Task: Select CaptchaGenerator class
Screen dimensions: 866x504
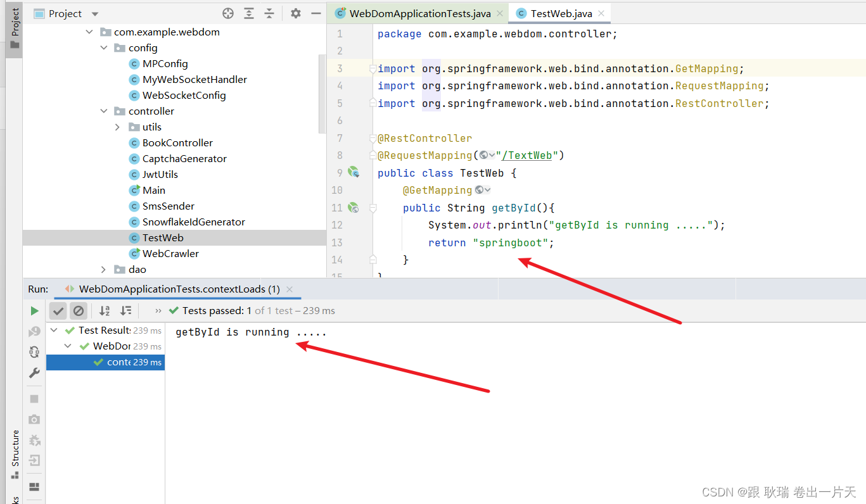Action: (x=184, y=158)
